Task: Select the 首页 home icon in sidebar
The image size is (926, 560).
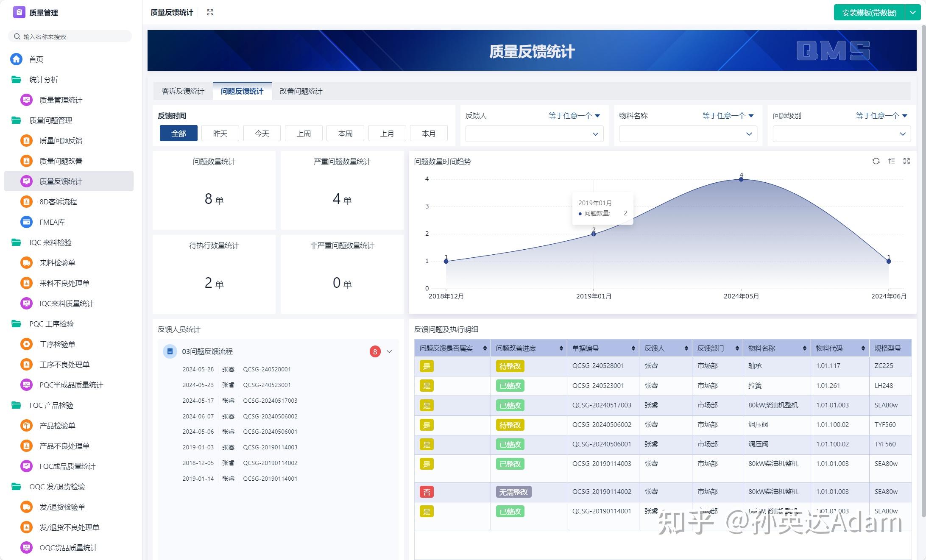Action: coord(16,59)
